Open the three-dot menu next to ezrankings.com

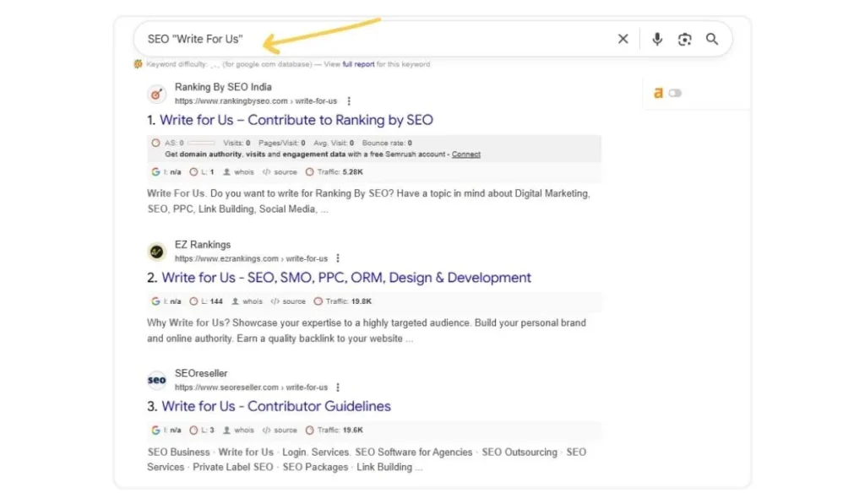click(x=336, y=258)
